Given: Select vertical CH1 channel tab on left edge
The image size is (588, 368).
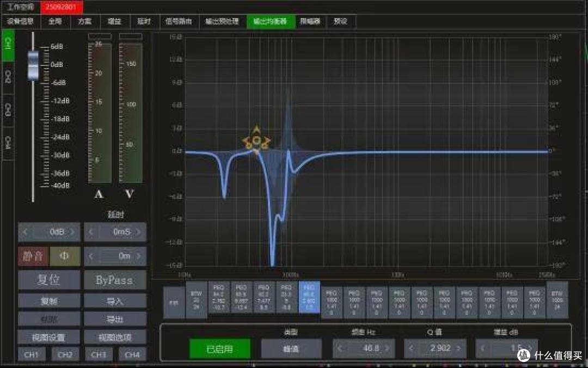Looking at the screenshot, I should click(8, 44).
